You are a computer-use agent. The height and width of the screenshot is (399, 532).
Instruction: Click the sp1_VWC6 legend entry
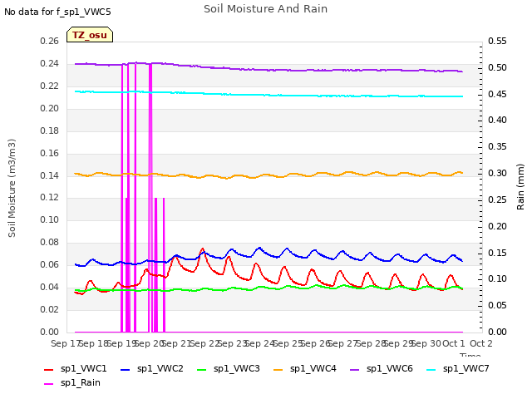[382, 368]
